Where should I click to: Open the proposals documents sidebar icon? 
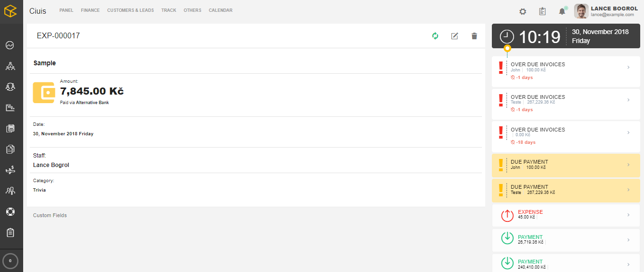(10, 149)
